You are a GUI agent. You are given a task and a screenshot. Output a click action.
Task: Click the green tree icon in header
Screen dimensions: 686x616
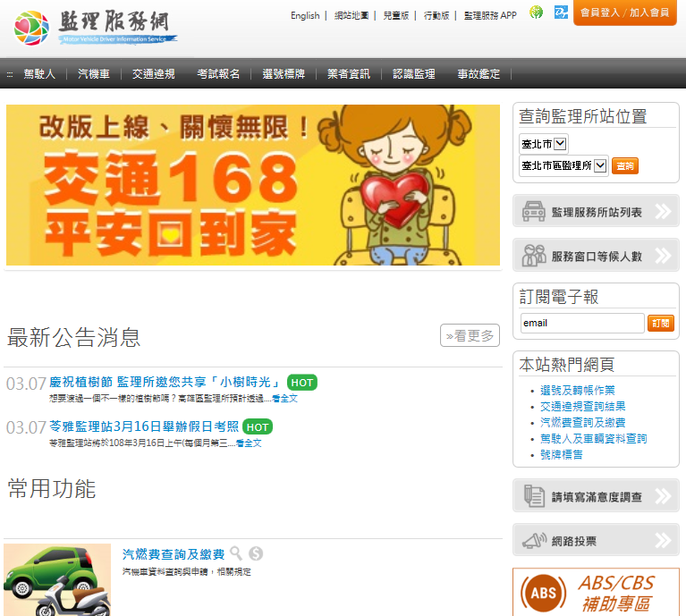pos(536,13)
